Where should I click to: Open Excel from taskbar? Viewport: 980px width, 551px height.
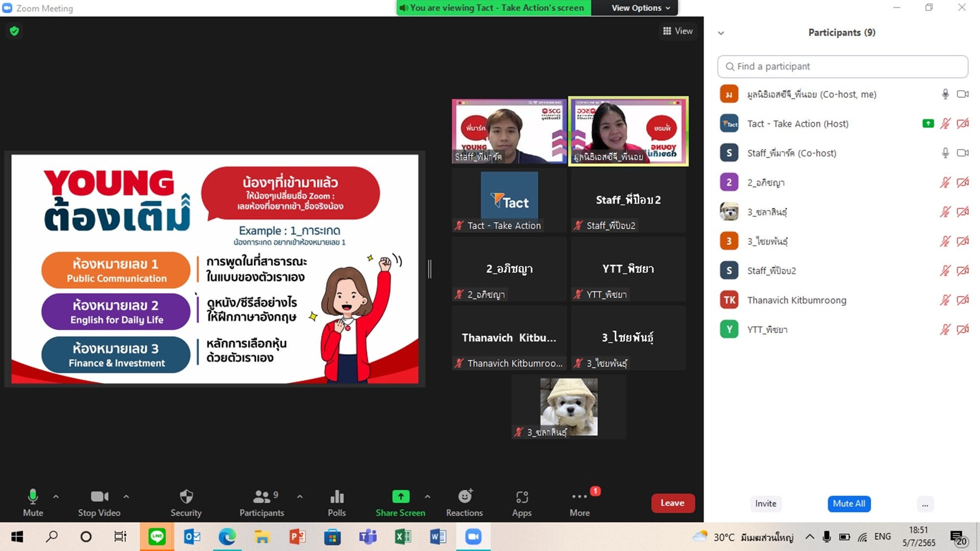(x=403, y=537)
